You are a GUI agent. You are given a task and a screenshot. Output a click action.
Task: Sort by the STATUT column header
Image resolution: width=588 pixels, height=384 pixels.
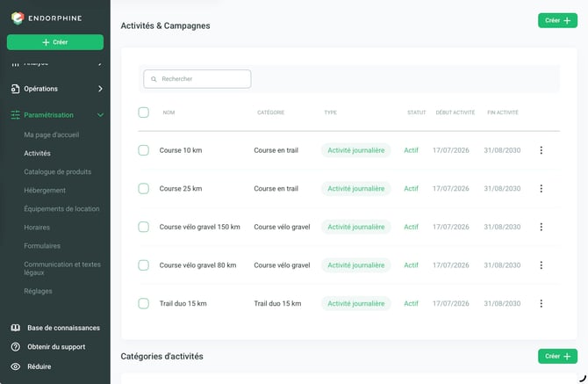(417, 112)
